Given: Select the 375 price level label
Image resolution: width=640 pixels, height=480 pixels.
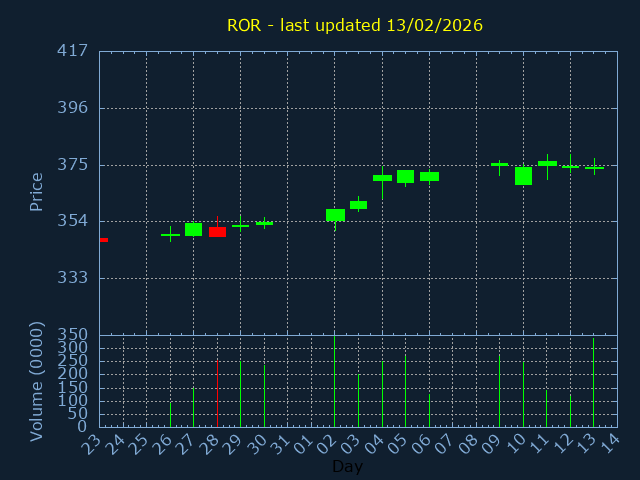Looking at the screenshot, I should click(72, 165).
